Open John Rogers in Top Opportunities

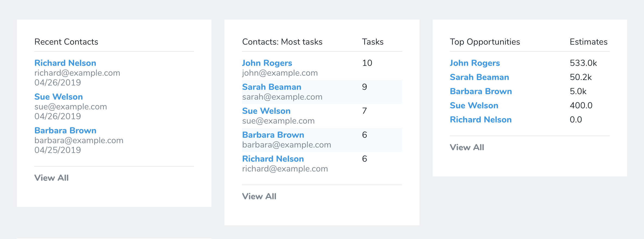pyautogui.click(x=475, y=63)
